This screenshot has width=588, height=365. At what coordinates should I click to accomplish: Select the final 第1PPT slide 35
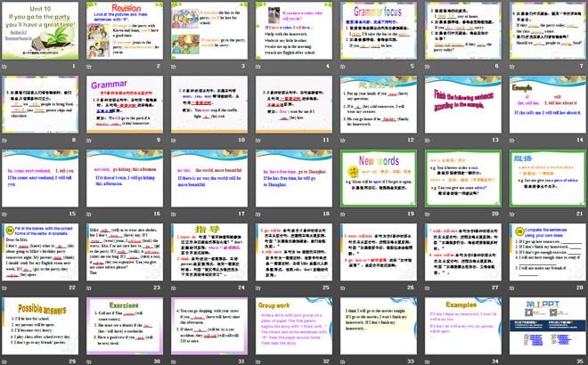coord(548,326)
